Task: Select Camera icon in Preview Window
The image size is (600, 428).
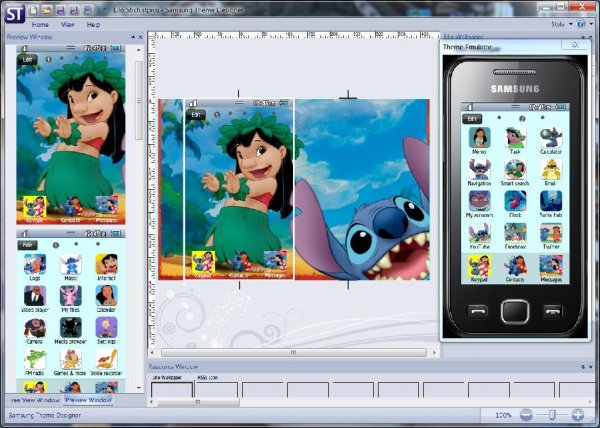Action: click(35, 330)
